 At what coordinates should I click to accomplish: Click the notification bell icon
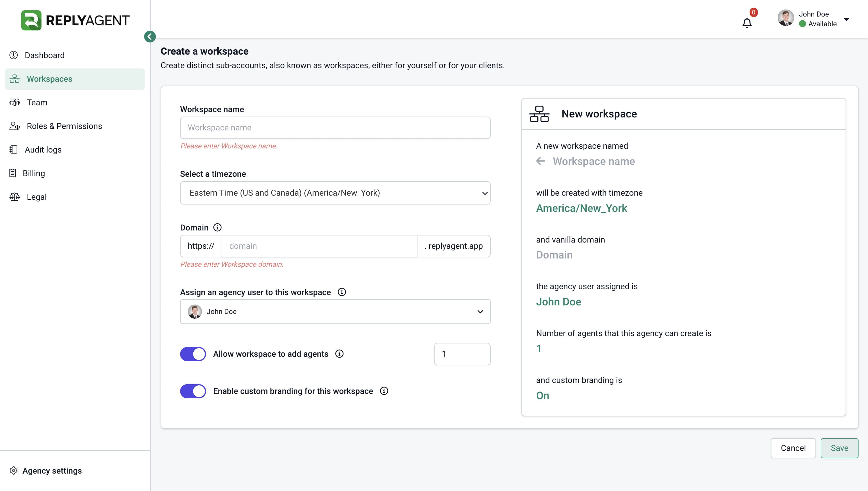(747, 23)
